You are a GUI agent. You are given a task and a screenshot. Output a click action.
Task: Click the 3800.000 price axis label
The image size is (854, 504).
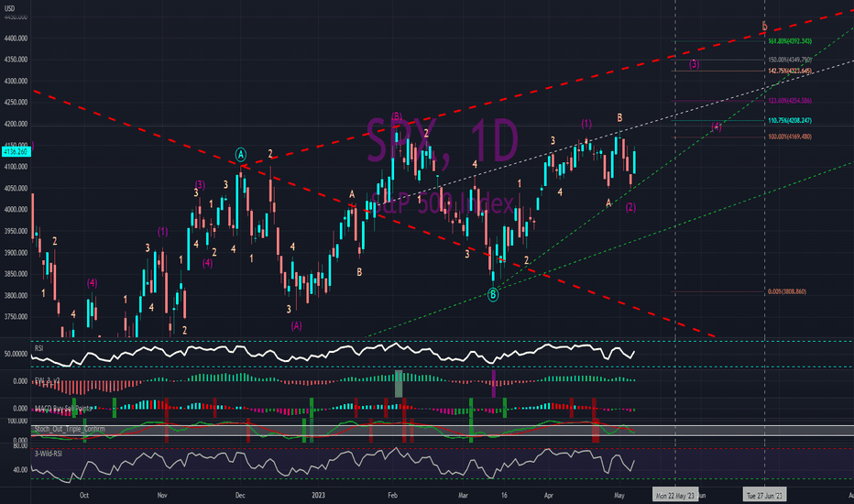click(16, 296)
